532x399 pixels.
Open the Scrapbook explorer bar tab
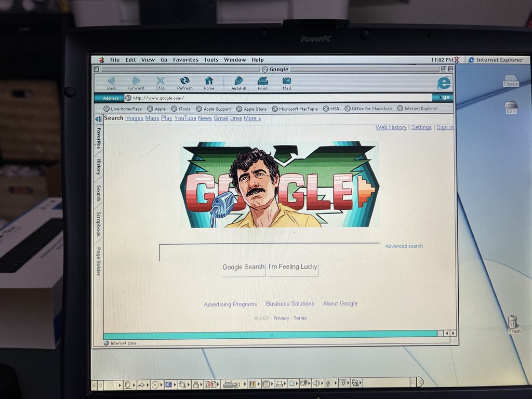(x=99, y=224)
